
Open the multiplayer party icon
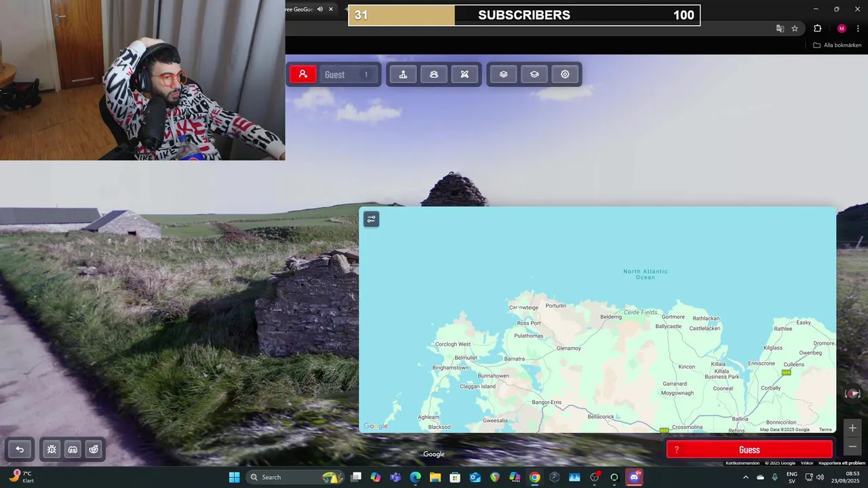434,75
